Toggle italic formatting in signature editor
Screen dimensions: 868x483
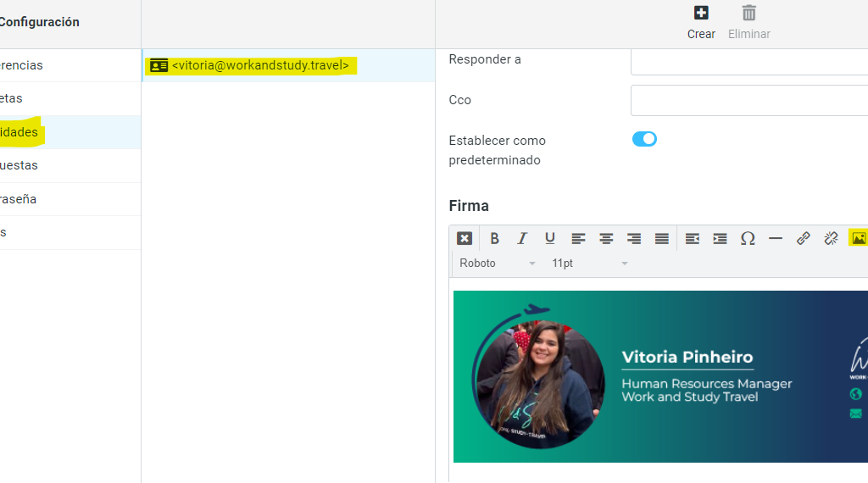click(522, 238)
